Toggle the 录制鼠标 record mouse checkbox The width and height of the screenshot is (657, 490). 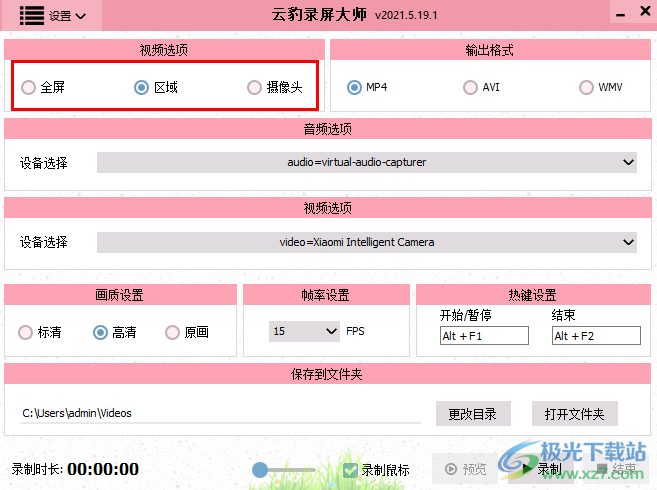point(350,470)
